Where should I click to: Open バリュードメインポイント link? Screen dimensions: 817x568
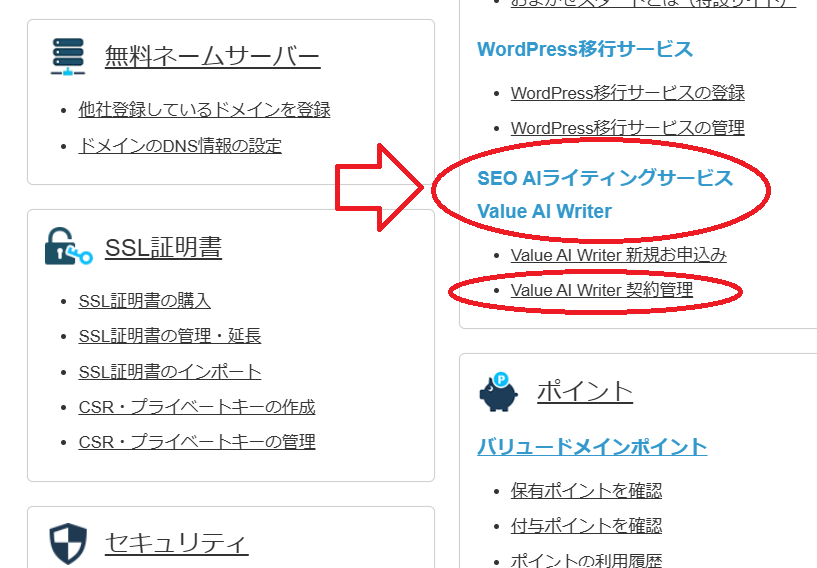pyautogui.click(x=592, y=447)
